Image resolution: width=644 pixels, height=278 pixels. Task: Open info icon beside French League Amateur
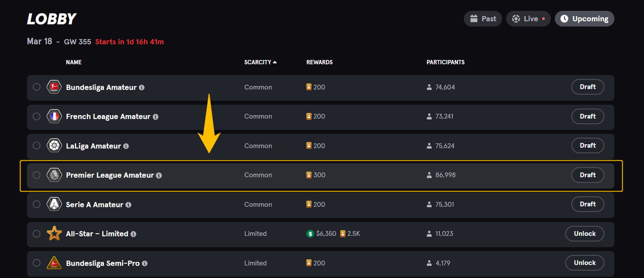point(155,117)
